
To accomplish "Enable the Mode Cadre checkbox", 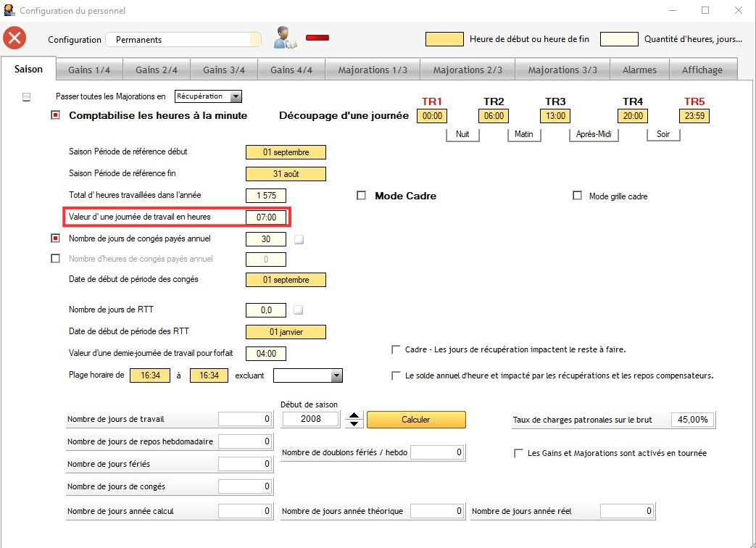I will click(x=361, y=196).
